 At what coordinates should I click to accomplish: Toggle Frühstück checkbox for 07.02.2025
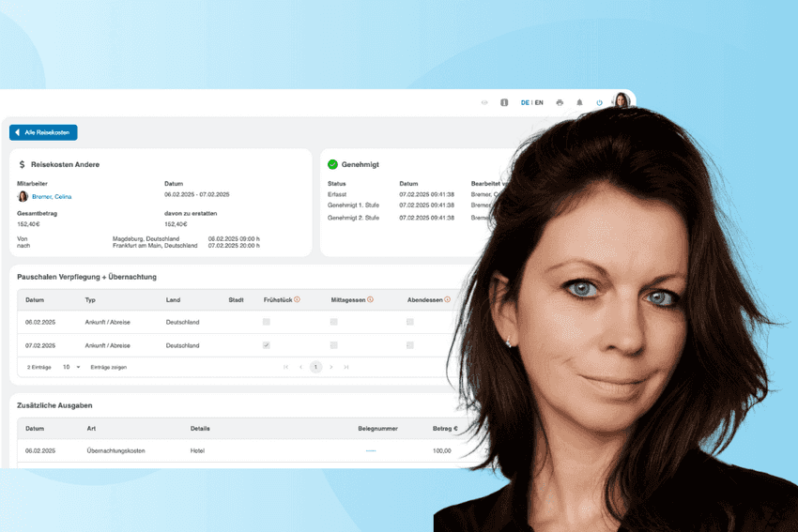pyautogui.click(x=267, y=345)
